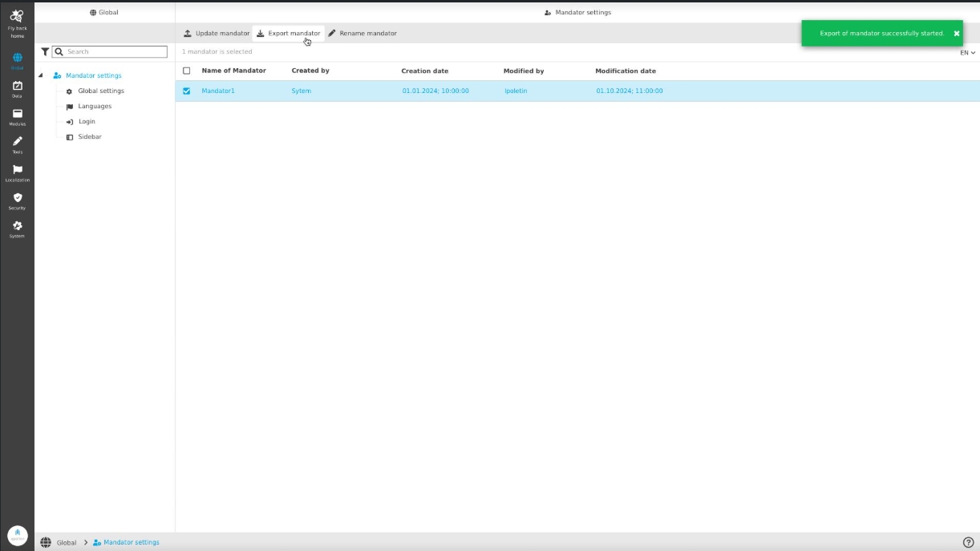980x551 pixels.
Task: Open the Global section in the sidebar
Action: click(x=18, y=60)
